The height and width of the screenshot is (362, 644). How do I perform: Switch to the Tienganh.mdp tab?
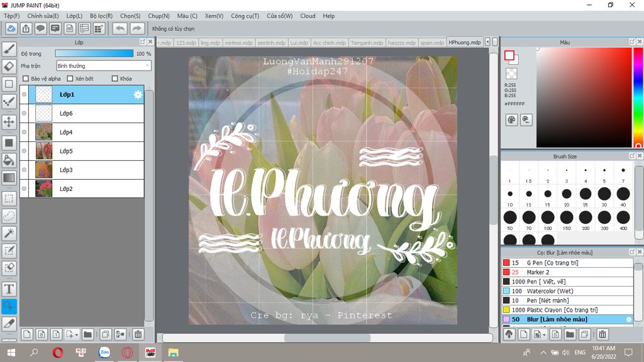(367, 42)
